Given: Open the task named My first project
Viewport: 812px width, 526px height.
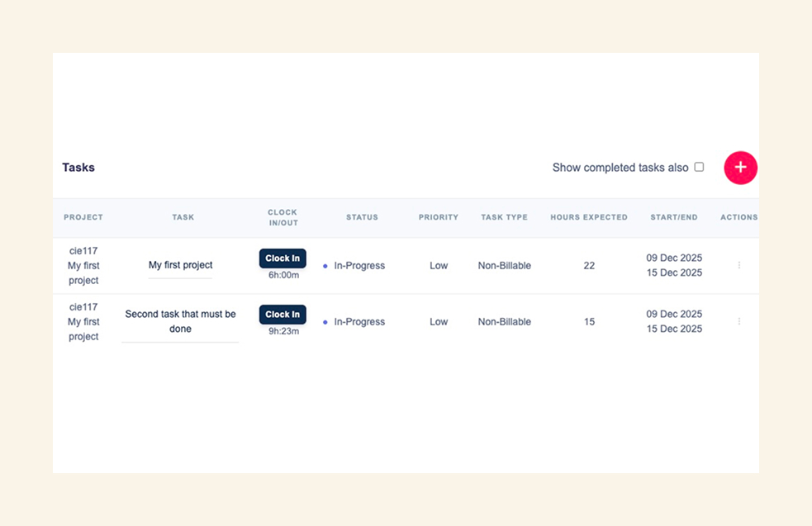Looking at the screenshot, I should 180,265.
